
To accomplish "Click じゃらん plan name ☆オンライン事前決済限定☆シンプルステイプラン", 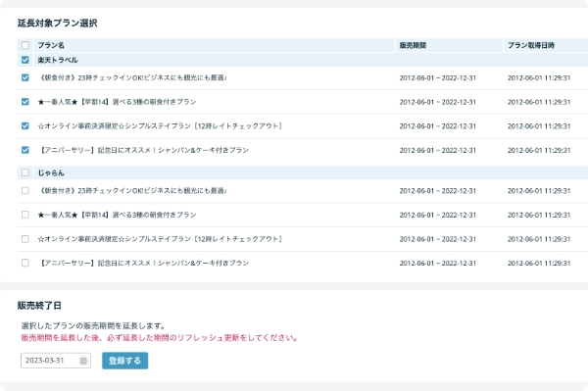I will click(x=160, y=239).
